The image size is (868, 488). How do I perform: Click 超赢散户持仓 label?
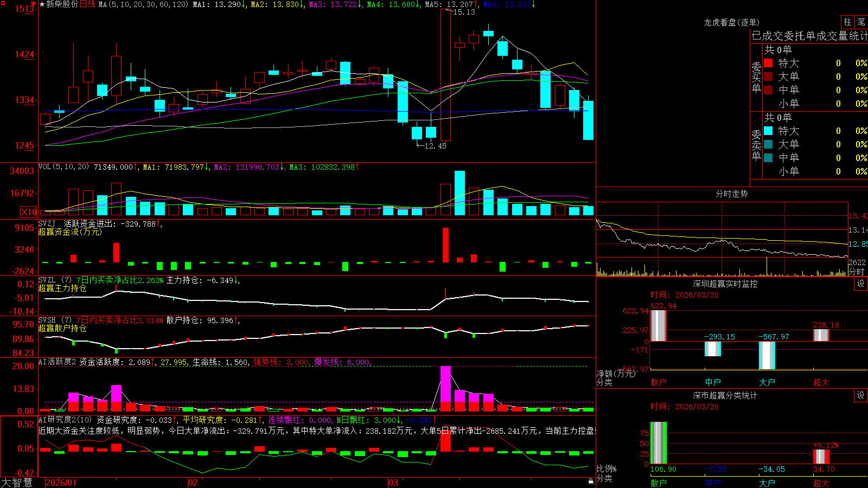62,328
